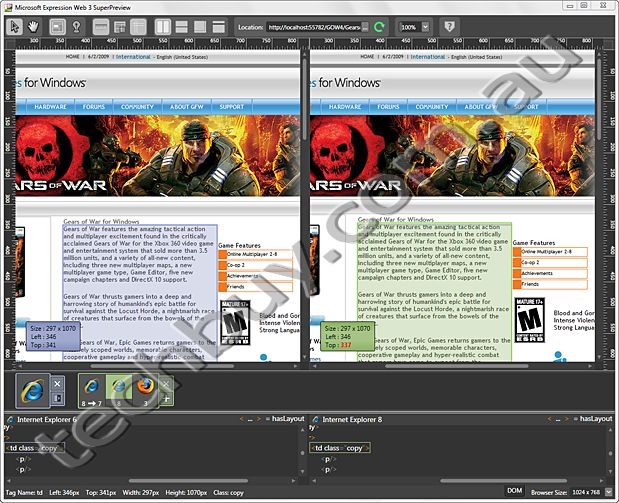
Task: Open the '...' breadcrumb in IE6 DOM pane
Action: (249, 419)
